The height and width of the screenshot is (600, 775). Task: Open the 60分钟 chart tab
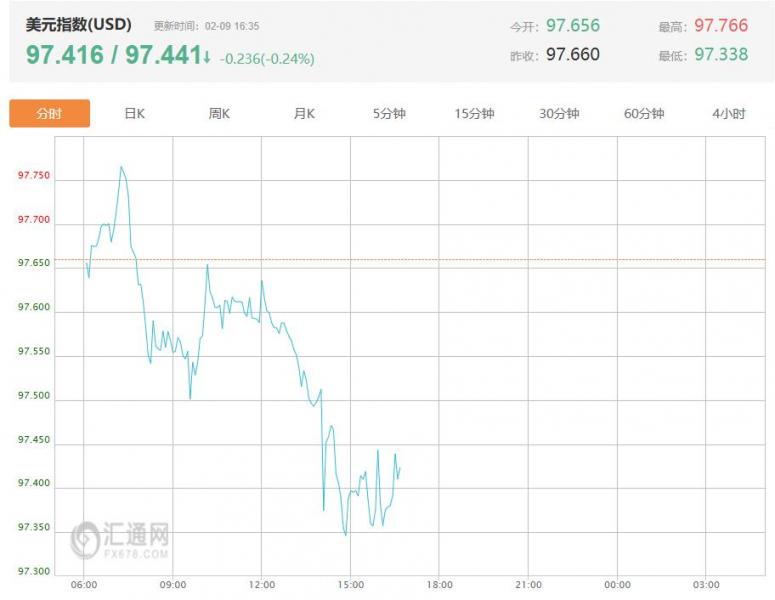click(644, 114)
